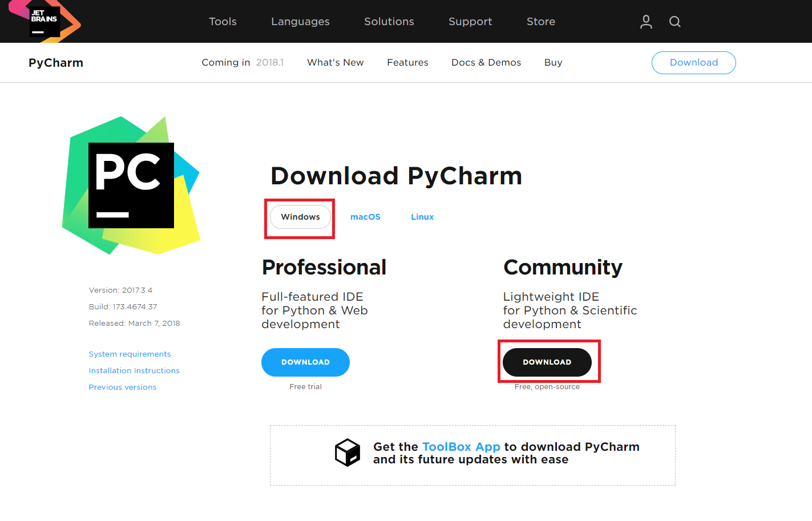Switch to the Linux option

point(422,217)
